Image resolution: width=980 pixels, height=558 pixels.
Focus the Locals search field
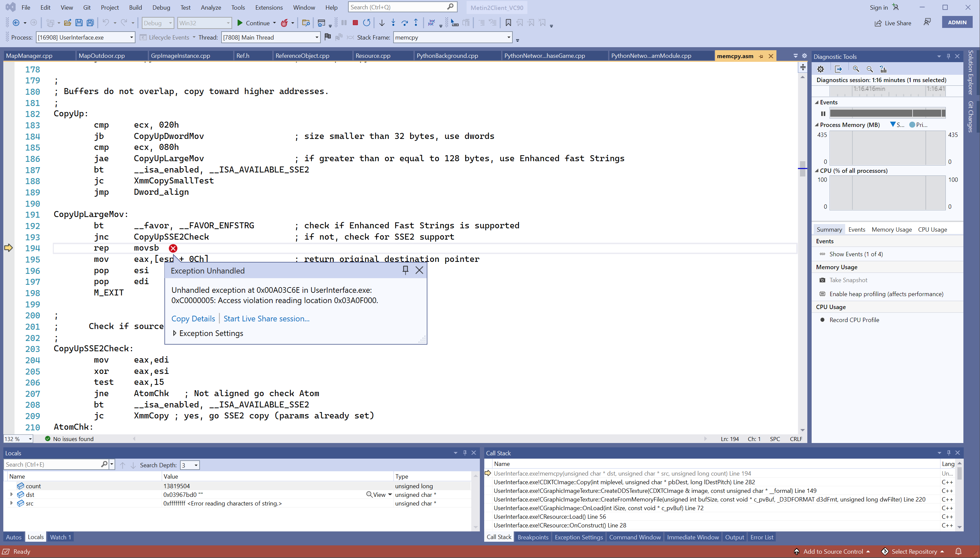53,465
